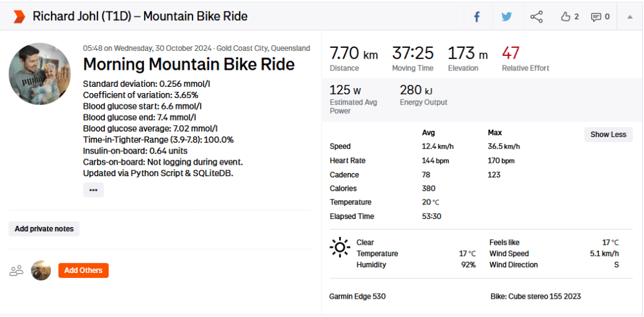The image size is (644, 317).
Task: Open Richard Johl's profile photo
Action: (x=40, y=74)
